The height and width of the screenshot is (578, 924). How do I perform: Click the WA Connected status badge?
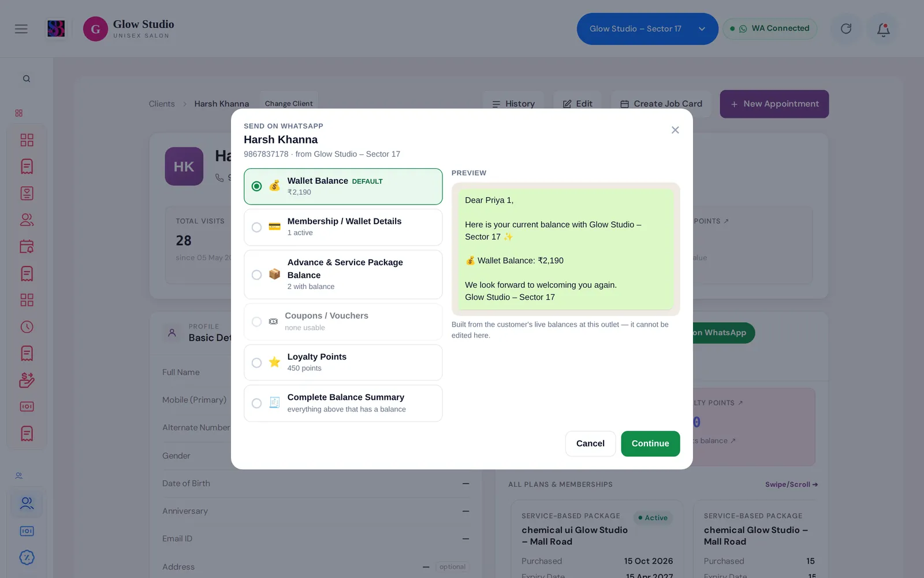click(x=770, y=28)
